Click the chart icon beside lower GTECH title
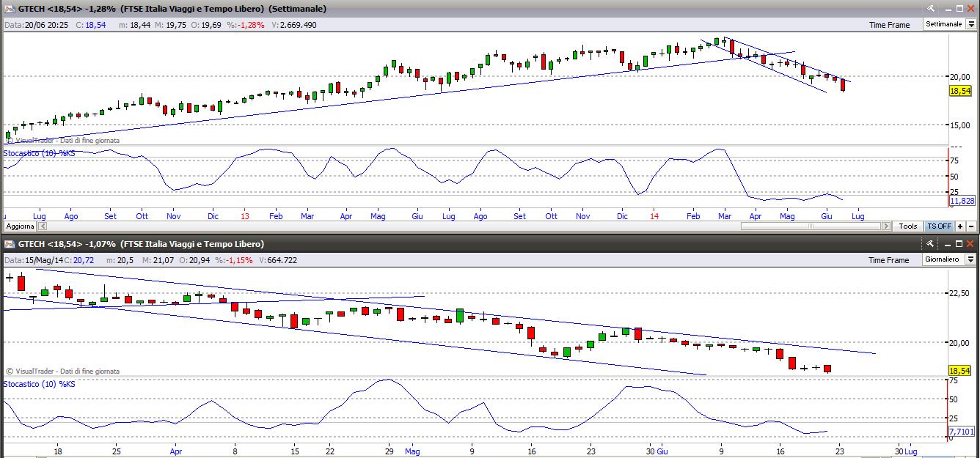 click(10, 244)
